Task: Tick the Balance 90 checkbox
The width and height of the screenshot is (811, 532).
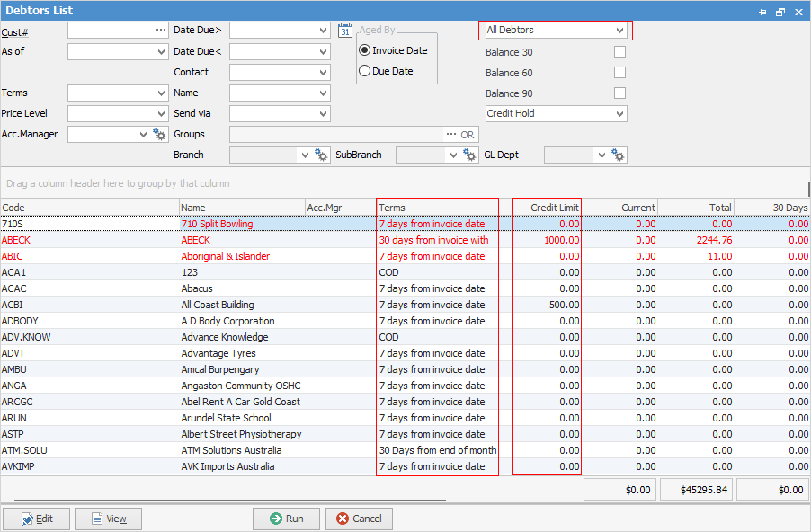Action: (619, 93)
